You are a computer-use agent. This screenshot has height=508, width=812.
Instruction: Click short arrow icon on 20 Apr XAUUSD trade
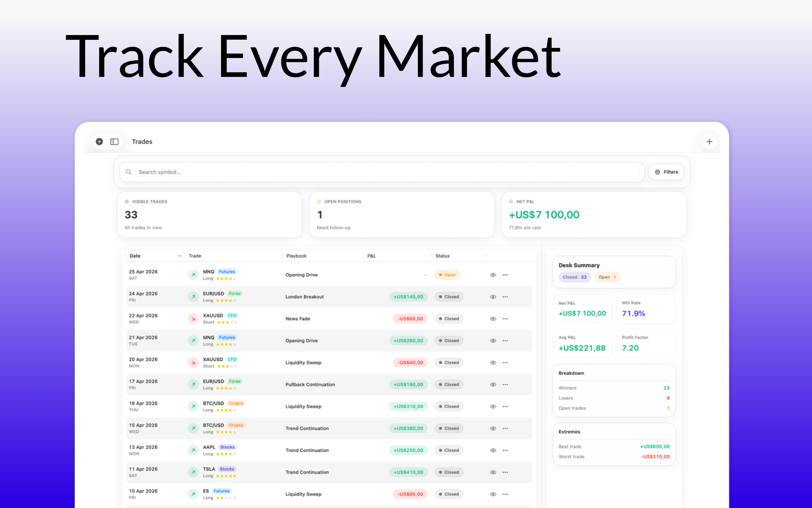[193, 363]
